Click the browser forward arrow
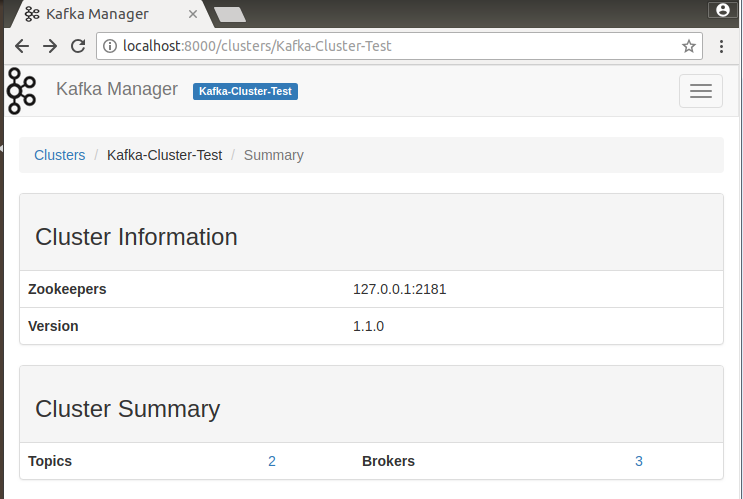 tap(50, 46)
